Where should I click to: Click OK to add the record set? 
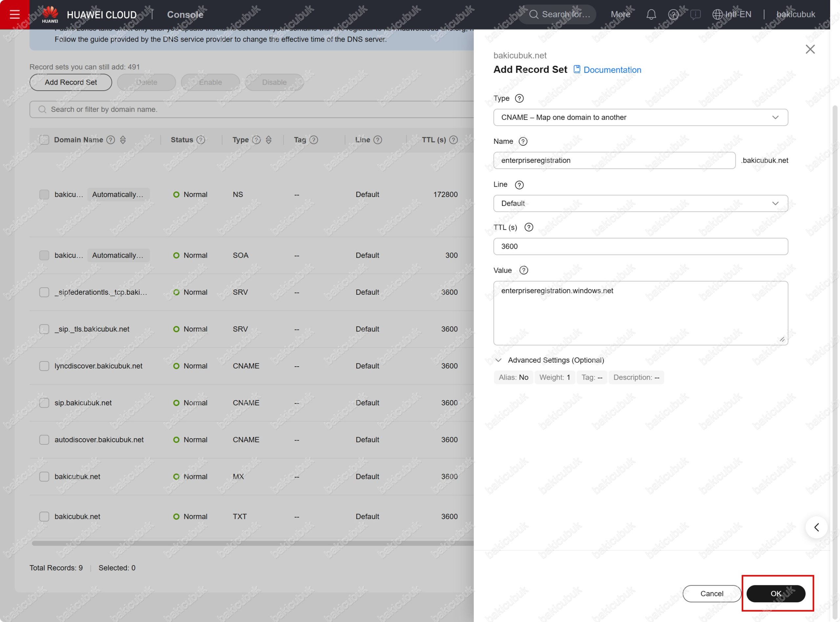775,594
